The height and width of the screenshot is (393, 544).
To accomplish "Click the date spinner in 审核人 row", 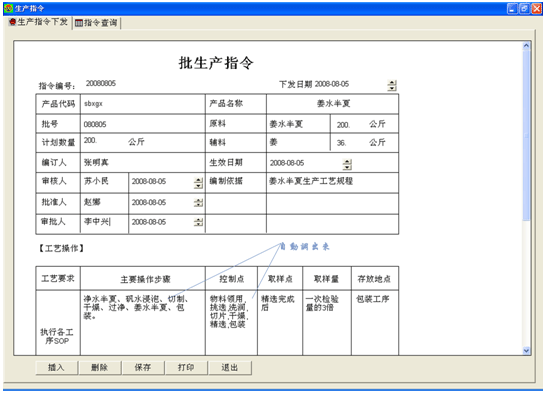I will (x=198, y=183).
